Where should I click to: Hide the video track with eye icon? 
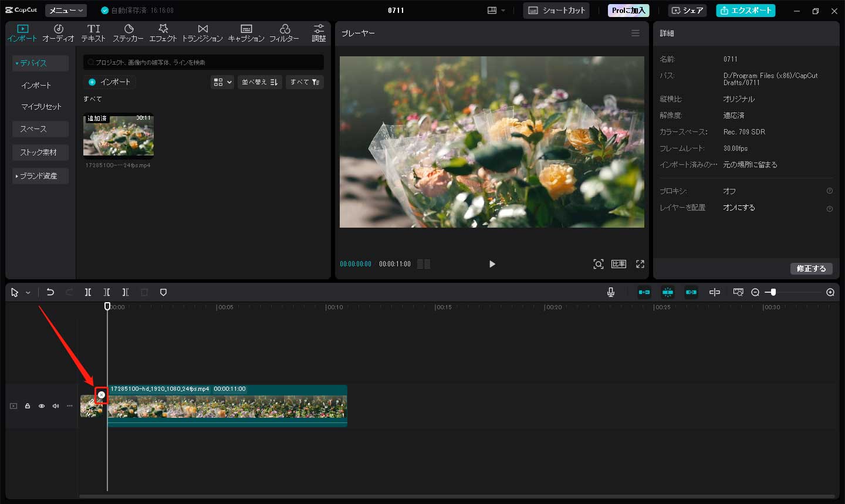pyautogui.click(x=42, y=406)
